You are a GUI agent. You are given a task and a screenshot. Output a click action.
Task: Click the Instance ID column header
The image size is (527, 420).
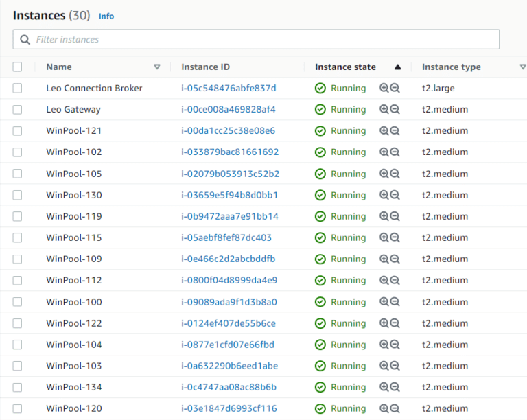click(205, 67)
